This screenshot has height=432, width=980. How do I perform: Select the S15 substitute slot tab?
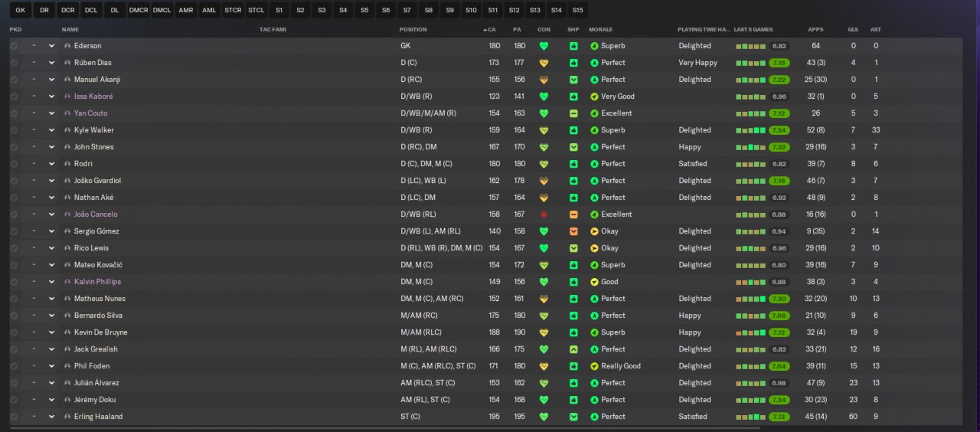[577, 10]
